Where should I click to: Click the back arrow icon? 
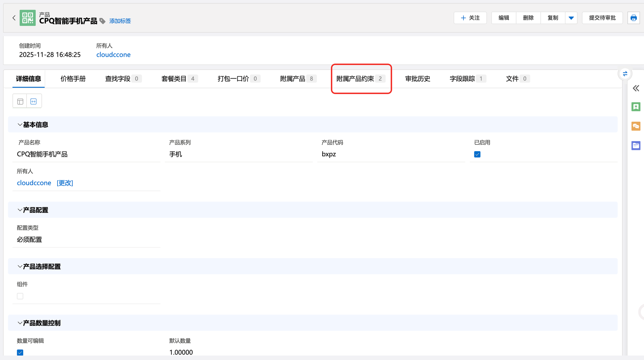point(14,18)
